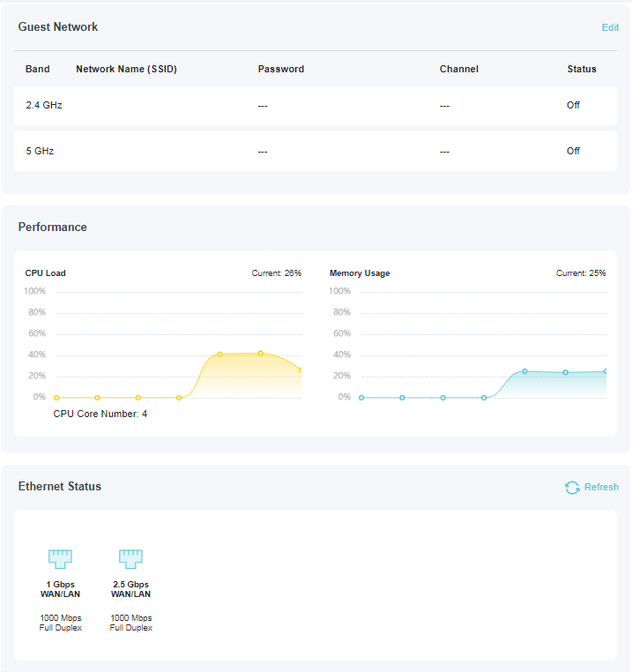The height and width of the screenshot is (672, 632).
Task: Open Edit for Guest Network
Action: coord(610,27)
